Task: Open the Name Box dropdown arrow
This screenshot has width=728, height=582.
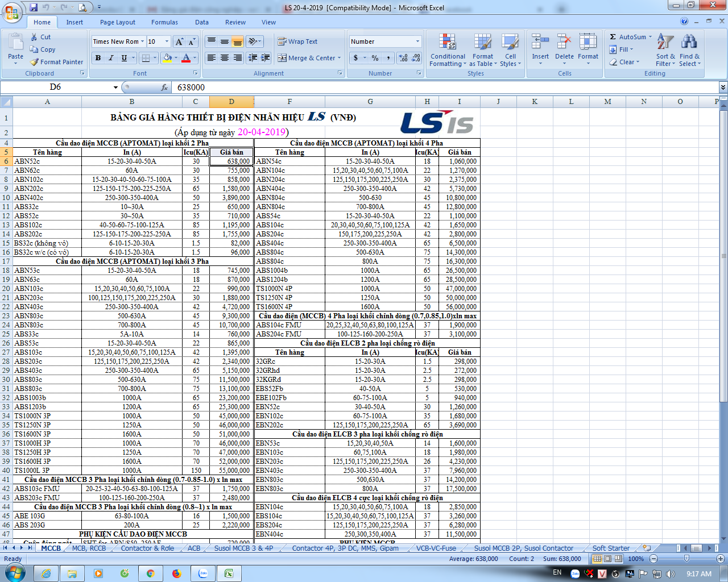Action: coord(115,88)
